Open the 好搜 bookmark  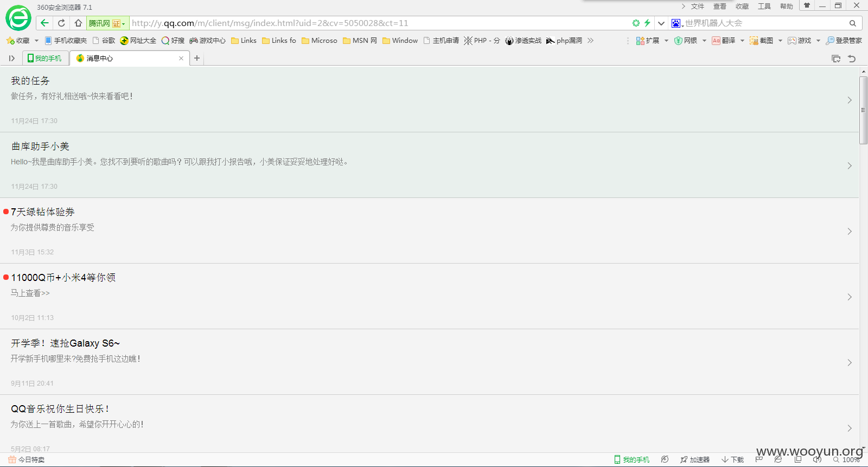[x=173, y=41]
